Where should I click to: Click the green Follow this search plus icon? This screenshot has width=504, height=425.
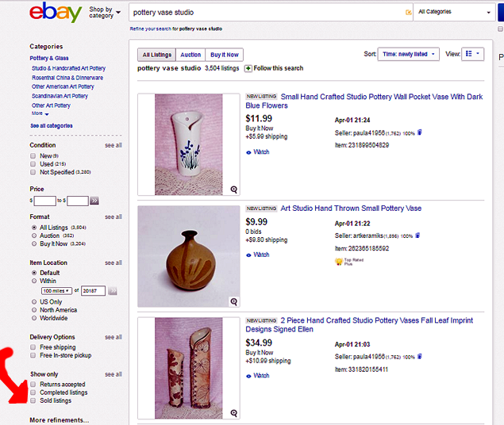pyautogui.click(x=248, y=68)
